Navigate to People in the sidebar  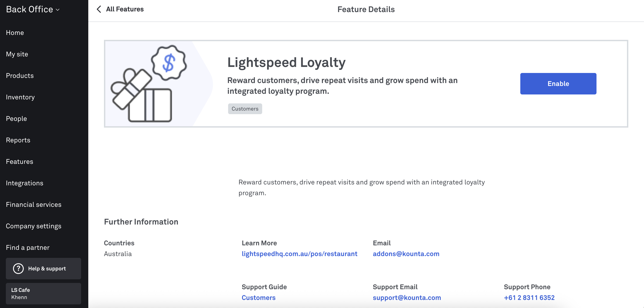(x=17, y=118)
